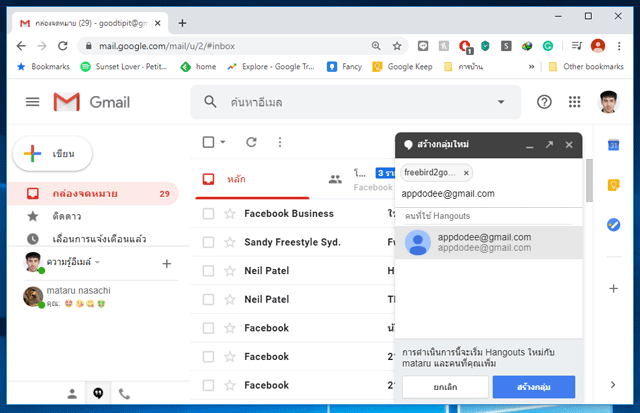
Task: Click the เขียน compose button
Action: coord(52,153)
